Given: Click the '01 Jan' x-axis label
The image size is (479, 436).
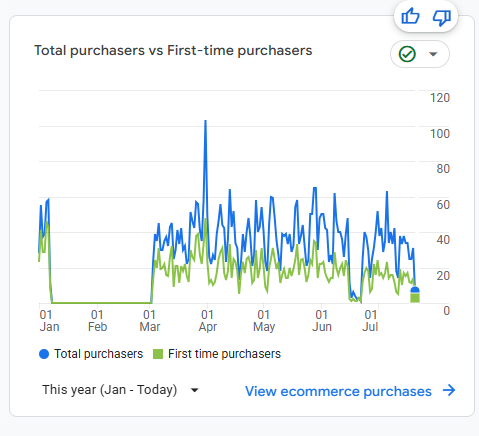Looking at the screenshot, I should (49, 321).
